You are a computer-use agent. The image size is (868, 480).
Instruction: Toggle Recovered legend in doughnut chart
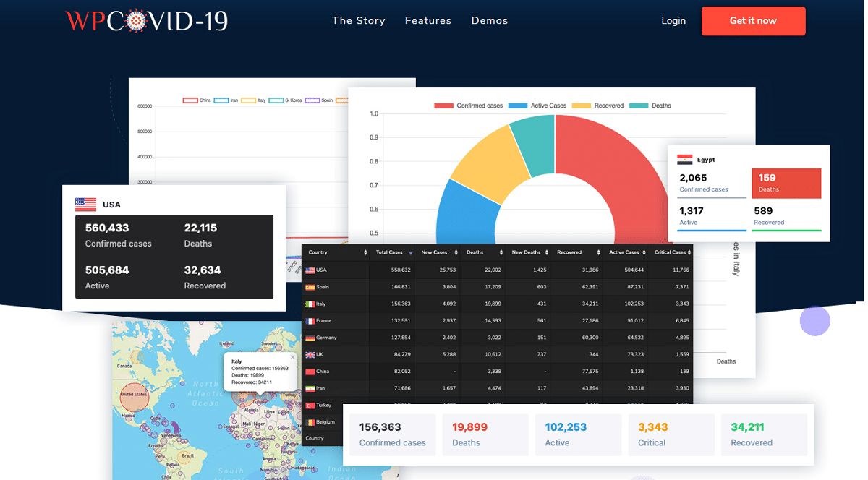(597, 106)
